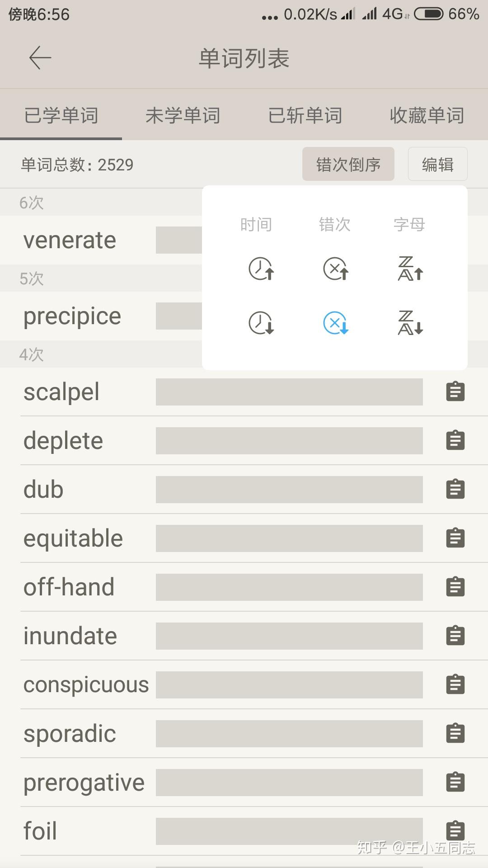488x868 pixels.
Task: Go to 收藏单词 tab
Action: pyautogui.click(x=427, y=116)
